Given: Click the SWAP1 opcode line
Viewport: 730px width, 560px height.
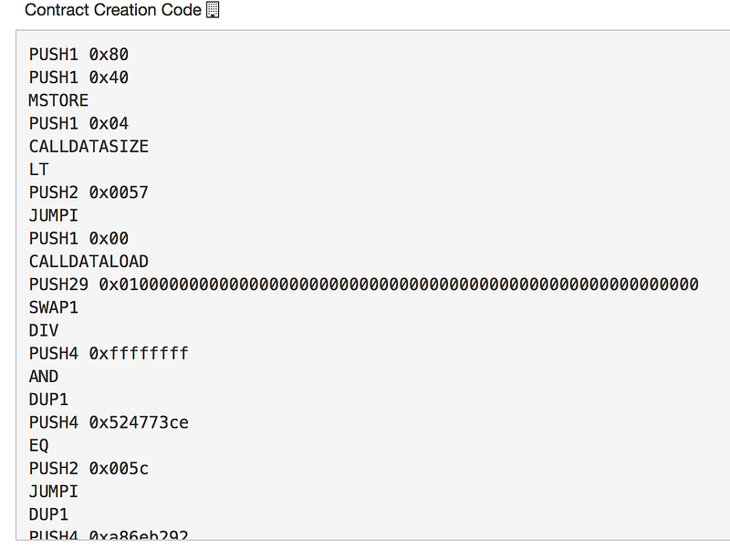Looking at the screenshot, I should [54, 307].
